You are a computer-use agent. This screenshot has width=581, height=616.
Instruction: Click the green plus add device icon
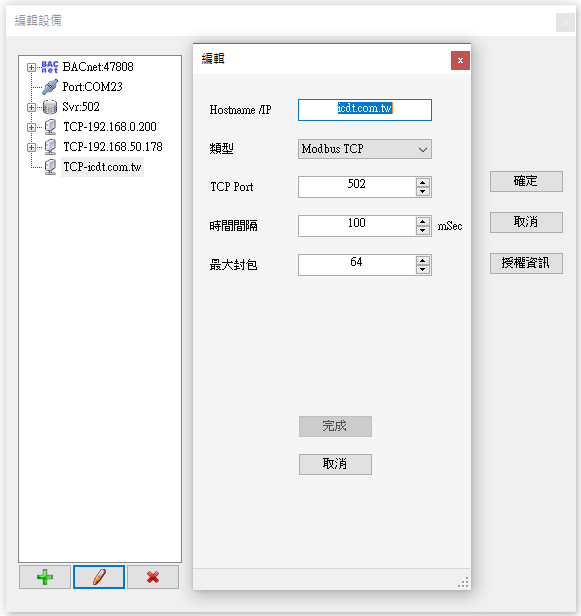coord(45,577)
